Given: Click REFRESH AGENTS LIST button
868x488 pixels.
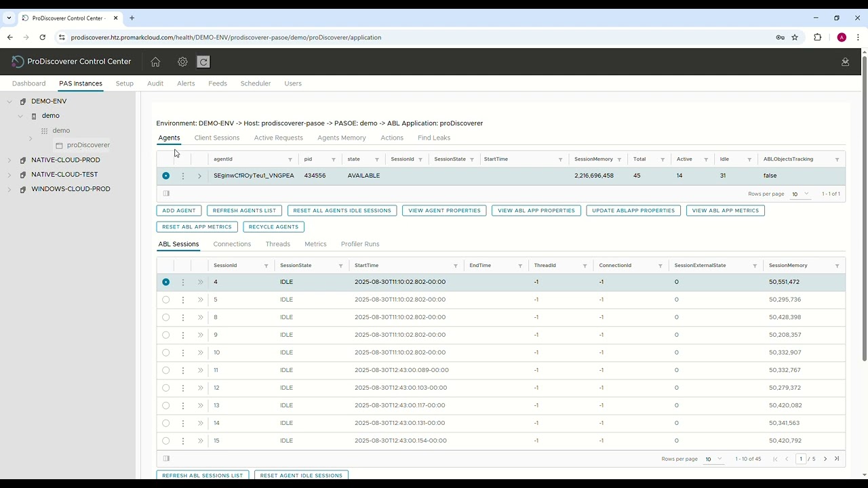Looking at the screenshot, I should point(244,211).
